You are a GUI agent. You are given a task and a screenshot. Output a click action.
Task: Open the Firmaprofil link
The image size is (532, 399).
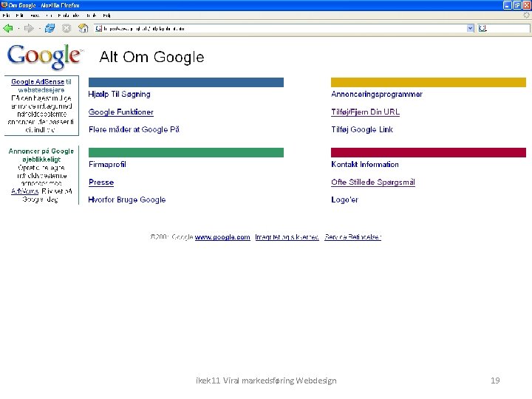(107, 165)
